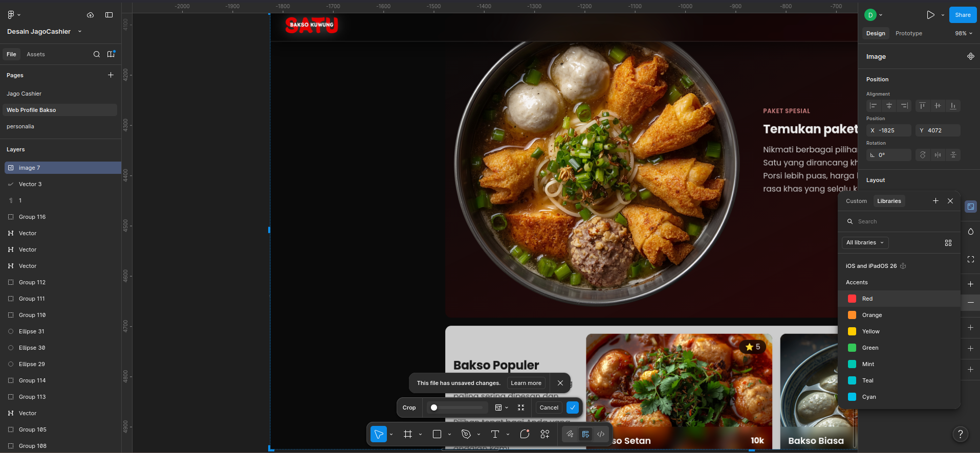This screenshot has height=453, width=980.
Task: Create a new style with the plus icon
Action: [935, 201]
